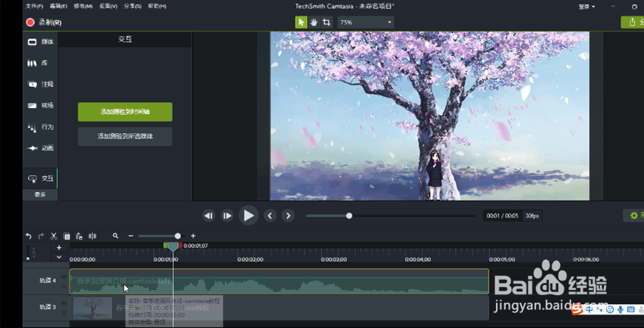Screen dimensions: 644x328
Task: Click the red out-point handle of playhead
Action: [x=180, y=246]
